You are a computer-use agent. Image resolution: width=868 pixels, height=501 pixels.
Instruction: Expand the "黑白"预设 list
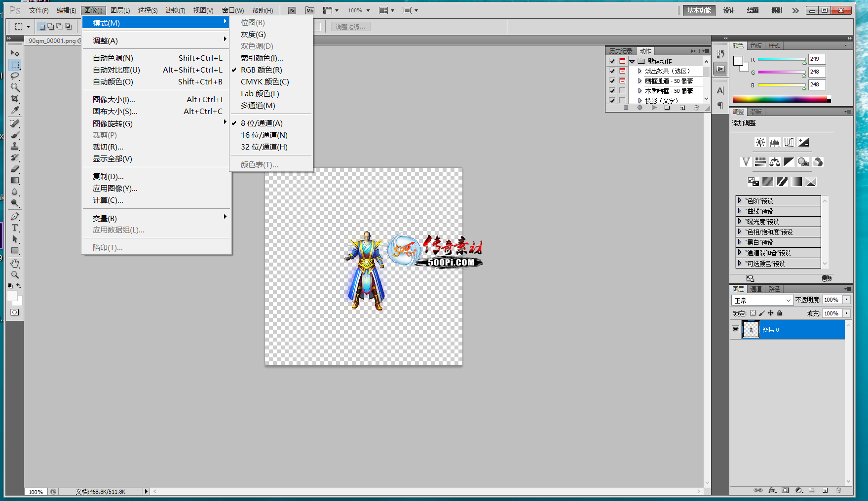(740, 242)
